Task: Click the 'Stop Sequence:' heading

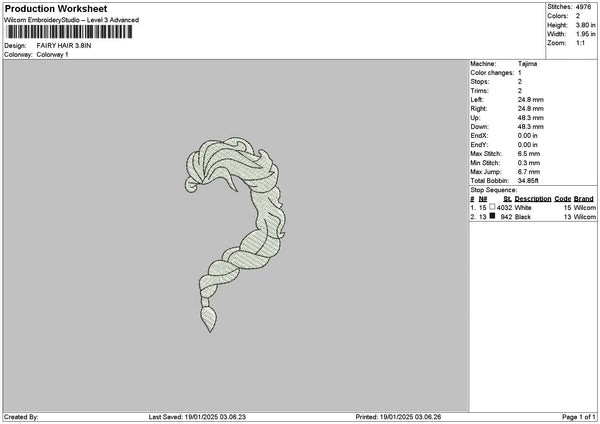Action: coord(494,190)
